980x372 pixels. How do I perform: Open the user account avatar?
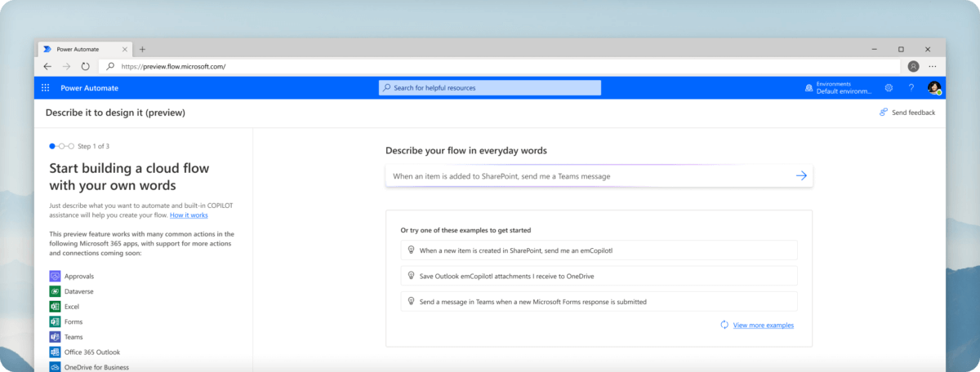tap(934, 88)
